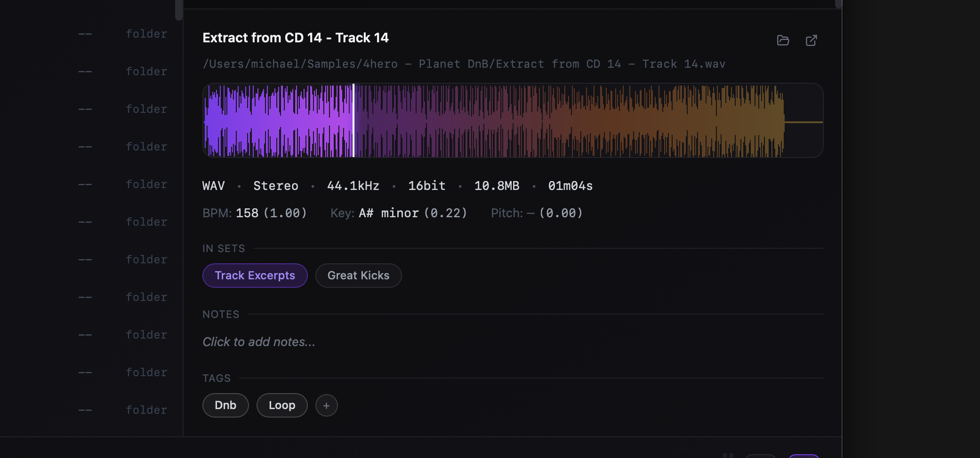The width and height of the screenshot is (980, 458).
Task: Click the Pitch value field
Action: point(560,213)
